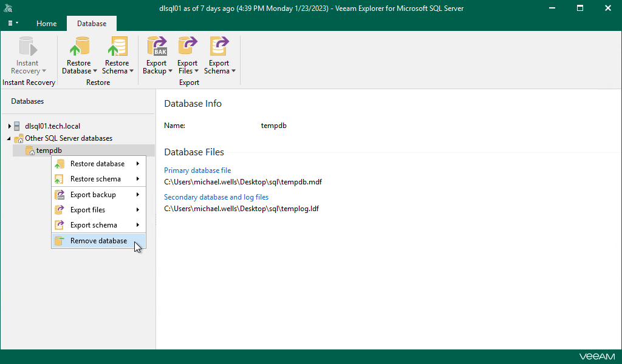Choose Export files from context menu

pos(99,209)
